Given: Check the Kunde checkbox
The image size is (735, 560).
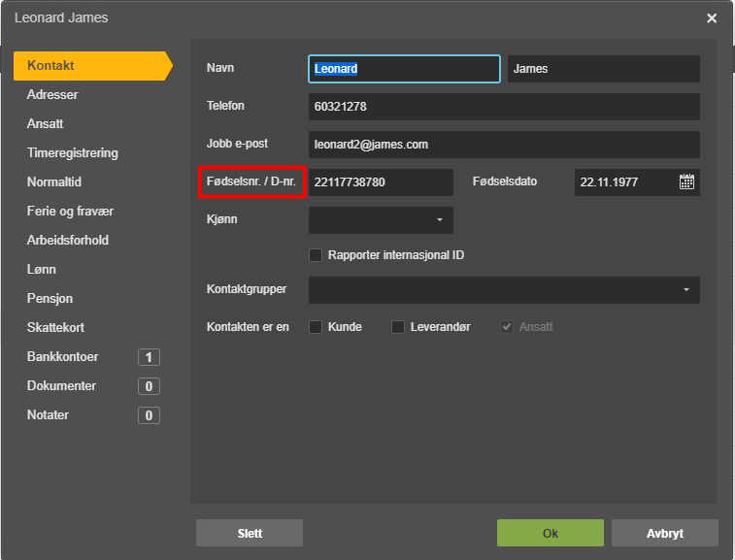Looking at the screenshot, I should 316,327.
